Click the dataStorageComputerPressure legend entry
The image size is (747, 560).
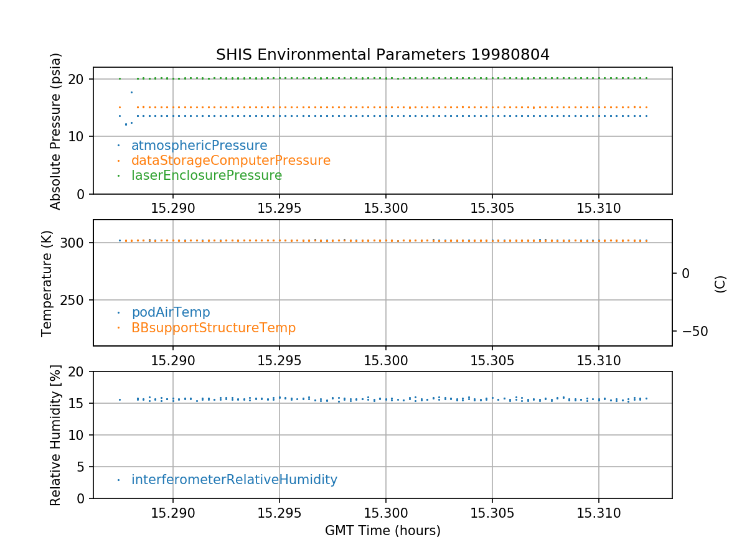(x=230, y=161)
